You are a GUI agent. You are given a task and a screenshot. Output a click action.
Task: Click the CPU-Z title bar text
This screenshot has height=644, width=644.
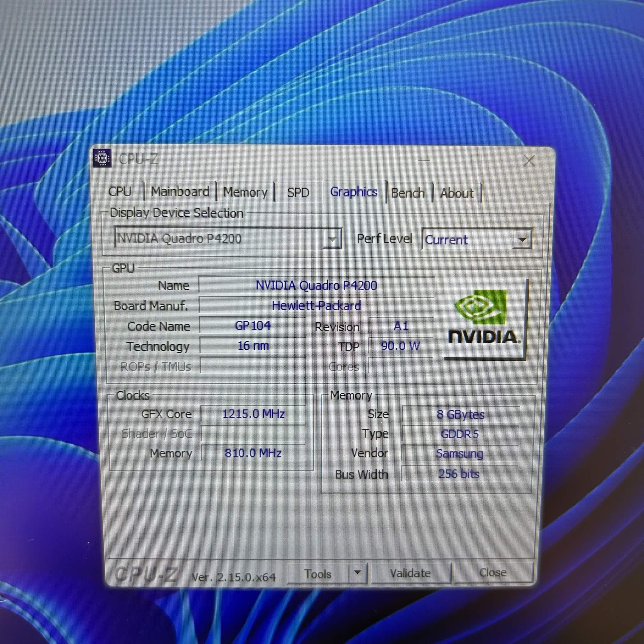click(x=138, y=159)
